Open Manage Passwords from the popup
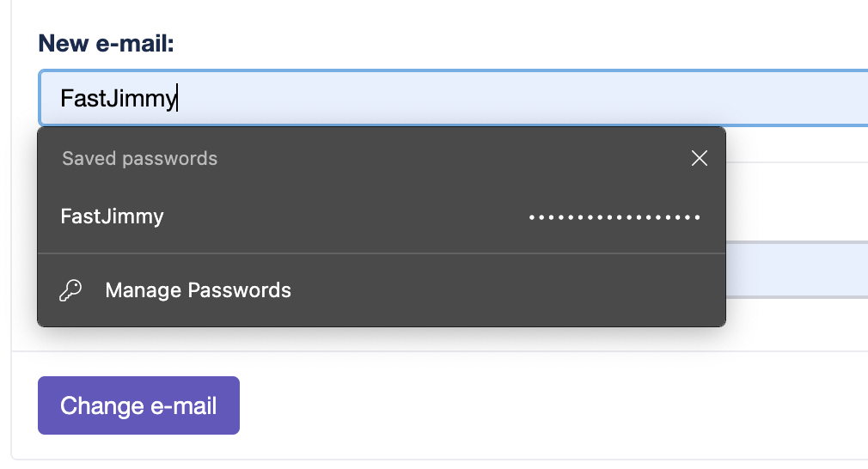 coord(198,290)
